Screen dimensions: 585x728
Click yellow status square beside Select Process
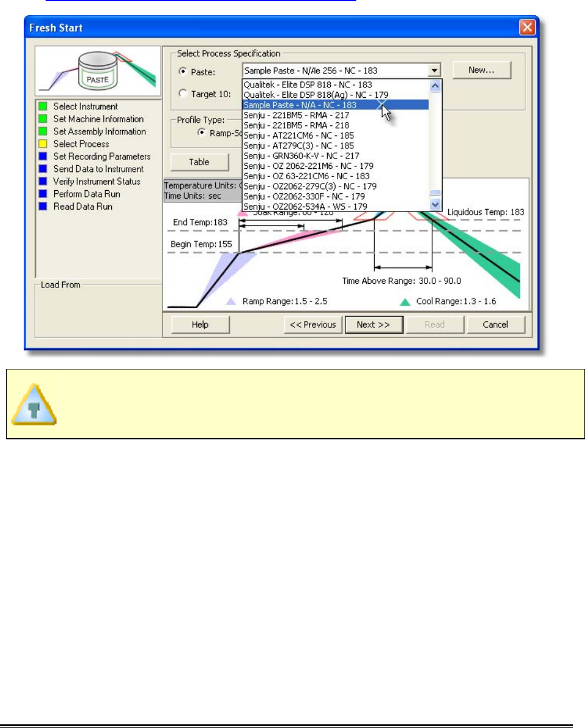point(43,144)
